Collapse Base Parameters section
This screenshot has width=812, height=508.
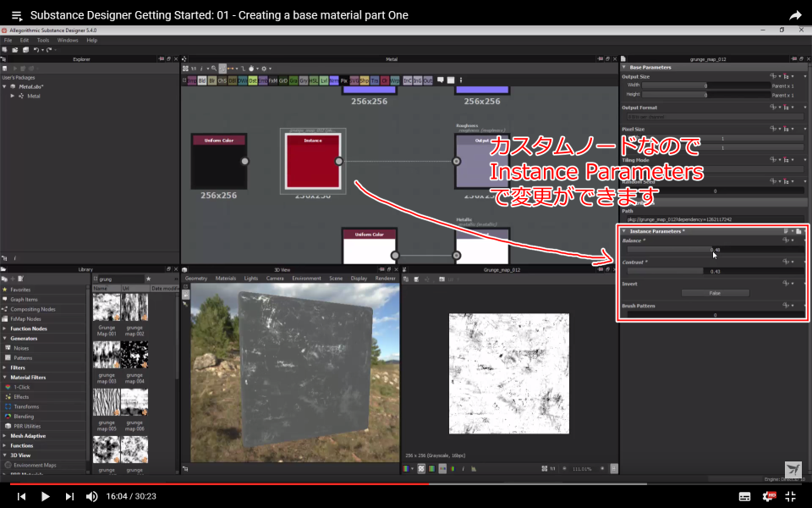(x=624, y=68)
